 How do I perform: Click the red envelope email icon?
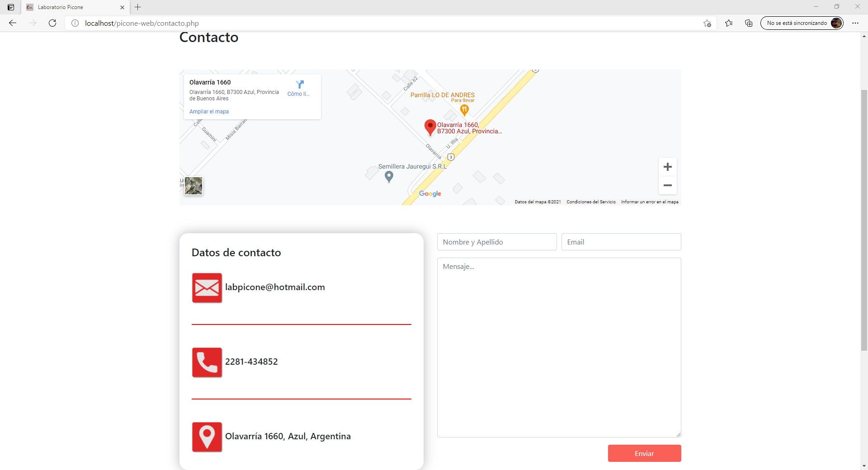click(207, 288)
